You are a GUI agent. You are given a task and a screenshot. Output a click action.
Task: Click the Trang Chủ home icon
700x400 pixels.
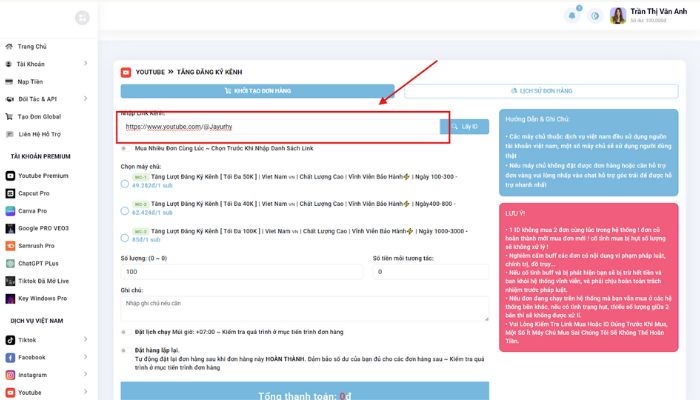pyautogui.click(x=9, y=46)
